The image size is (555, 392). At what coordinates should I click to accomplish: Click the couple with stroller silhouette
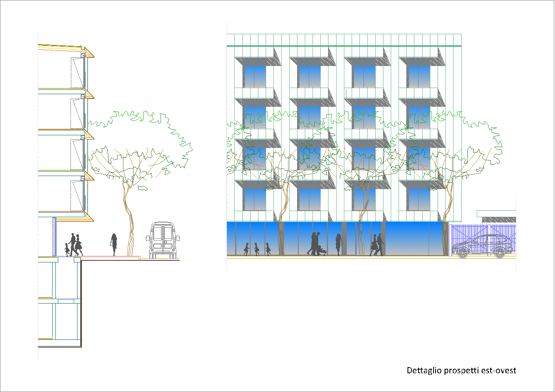click(x=317, y=244)
